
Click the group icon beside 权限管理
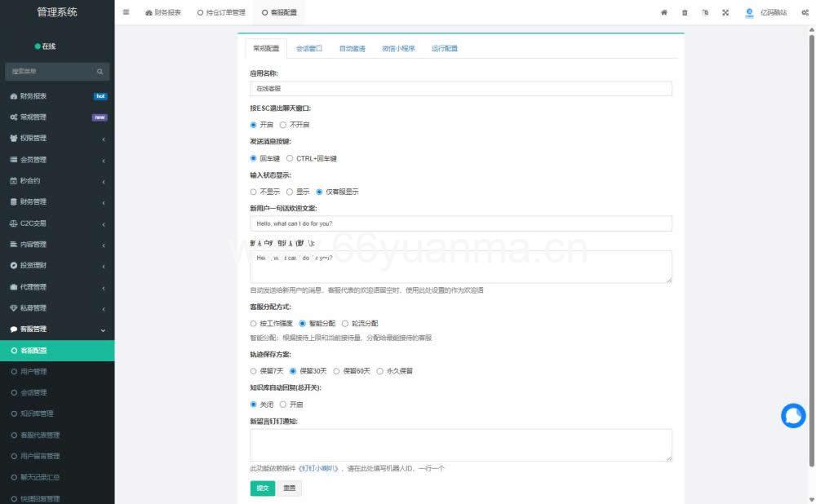coord(14,139)
